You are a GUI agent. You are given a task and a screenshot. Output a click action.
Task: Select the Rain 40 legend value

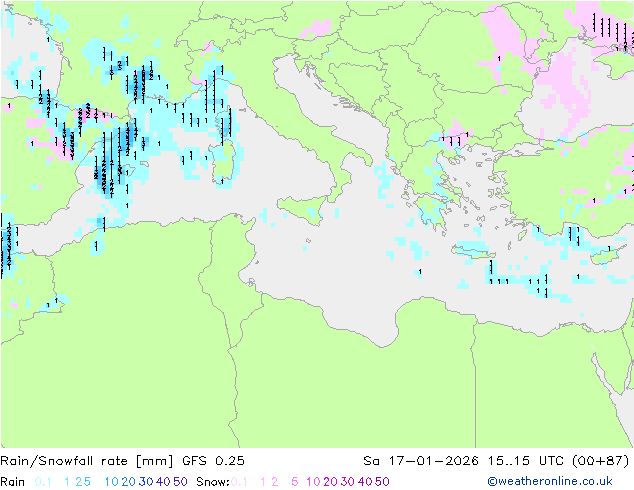[x=163, y=482]
